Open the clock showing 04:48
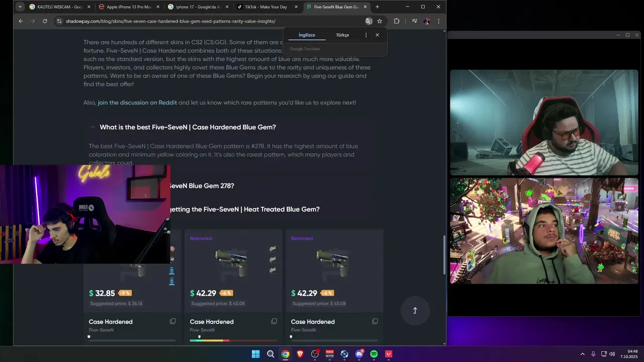Viewport: 644px width, 362px height. coord(629,354)
